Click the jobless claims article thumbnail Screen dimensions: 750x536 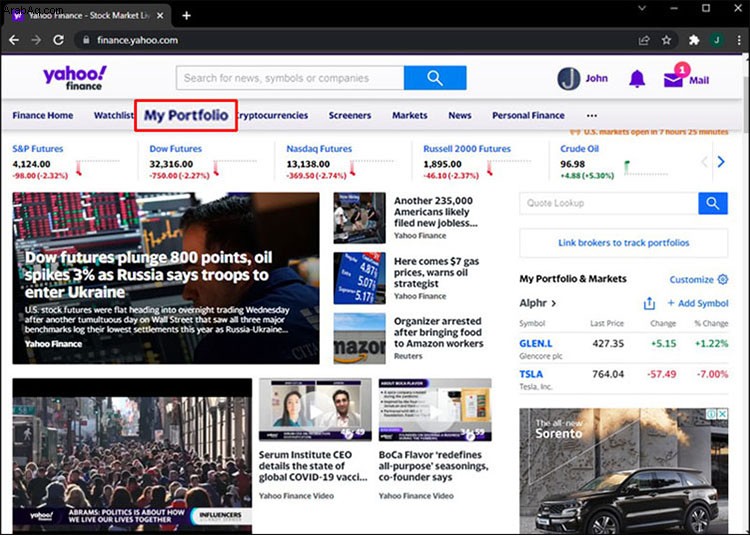tap(359, 218)
